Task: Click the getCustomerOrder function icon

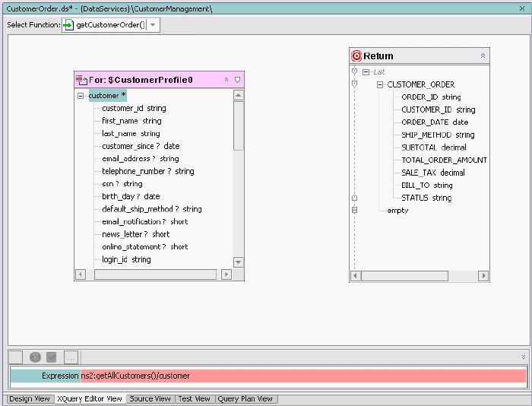Action: [x=68, y=25]
